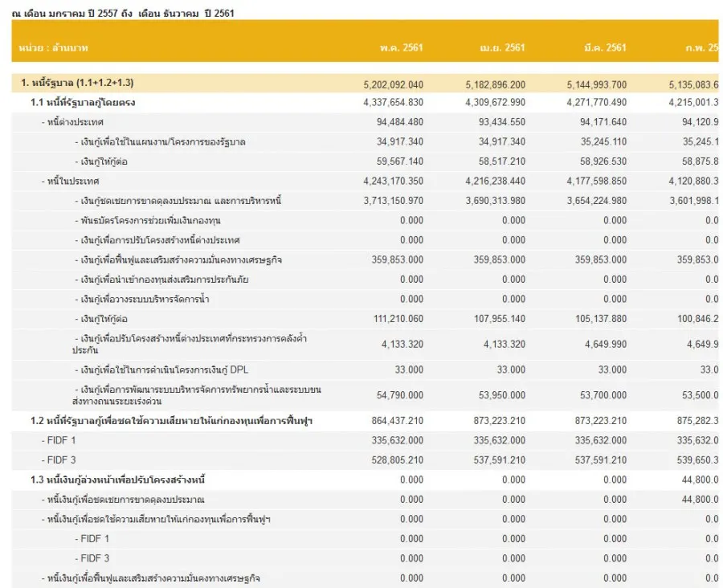Click the เม.ย. 2561 column header
Viewport: 723px width, 588px height.
(504, 47)
